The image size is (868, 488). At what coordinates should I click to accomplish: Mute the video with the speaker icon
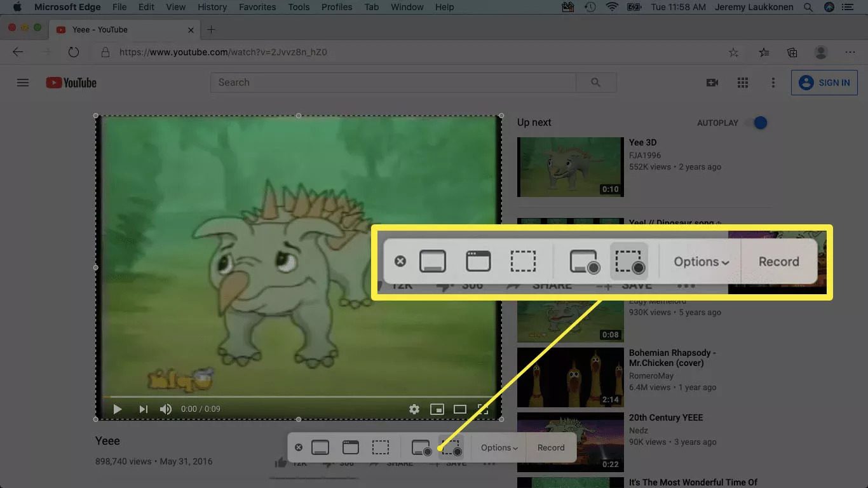[166, 409]
